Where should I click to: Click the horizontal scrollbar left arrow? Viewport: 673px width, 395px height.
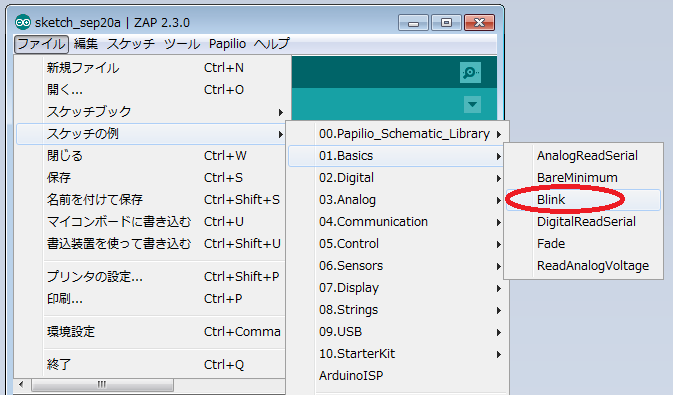(21, 384)
